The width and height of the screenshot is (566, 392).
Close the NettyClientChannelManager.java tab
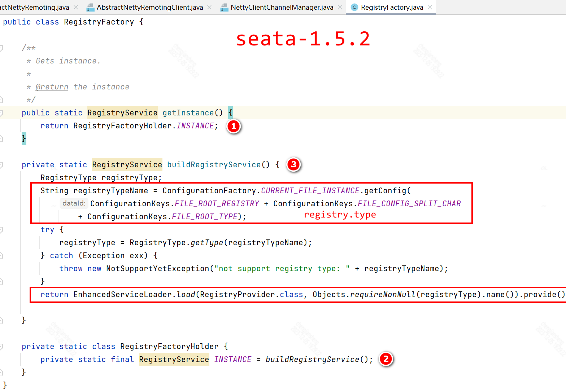pos(340,7)
